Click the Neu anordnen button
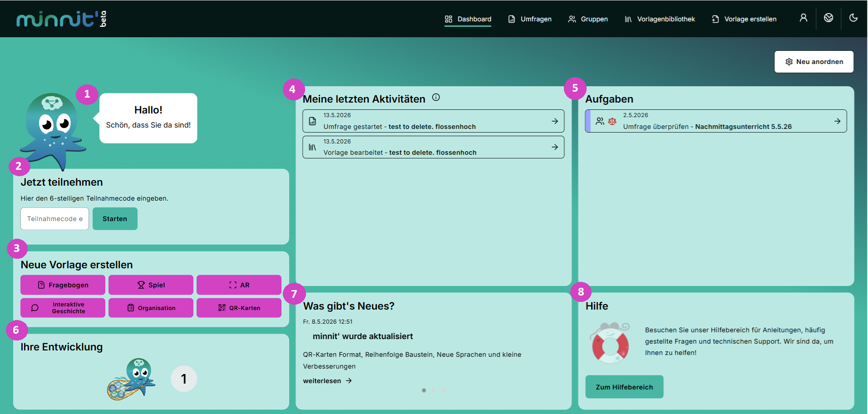 click(814, 62)
